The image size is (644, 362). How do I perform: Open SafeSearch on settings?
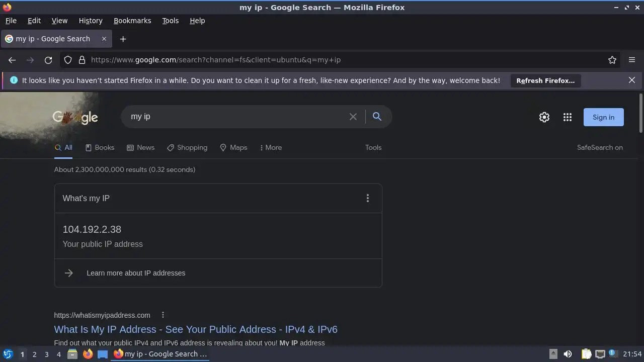600,147
